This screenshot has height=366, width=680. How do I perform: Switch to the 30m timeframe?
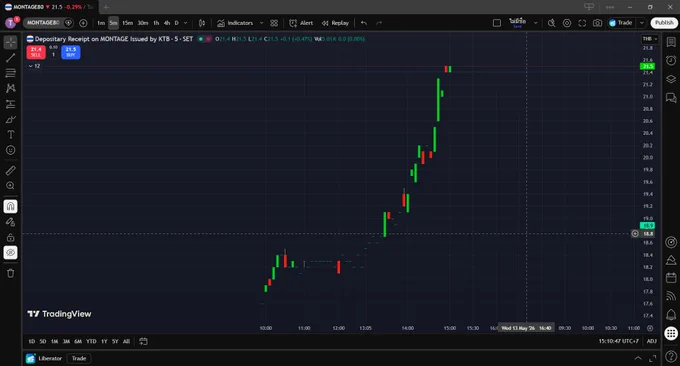click(143, 23)
